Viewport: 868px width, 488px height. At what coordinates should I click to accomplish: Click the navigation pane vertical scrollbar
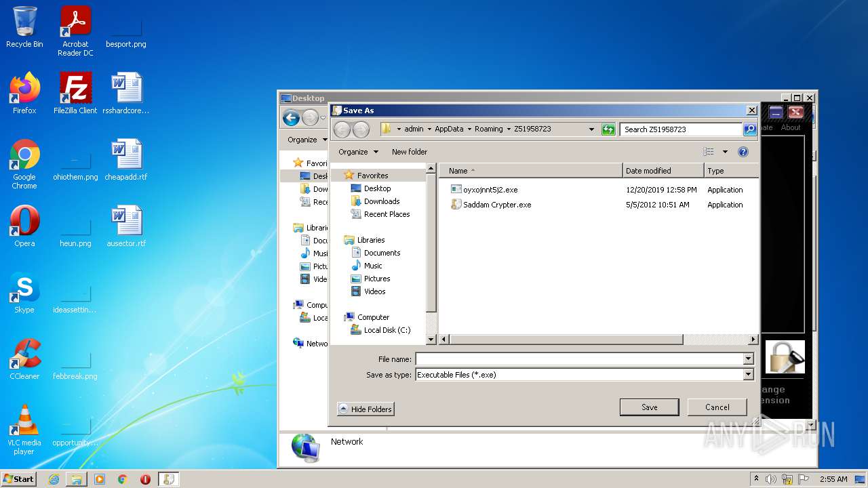click(431, 243)
